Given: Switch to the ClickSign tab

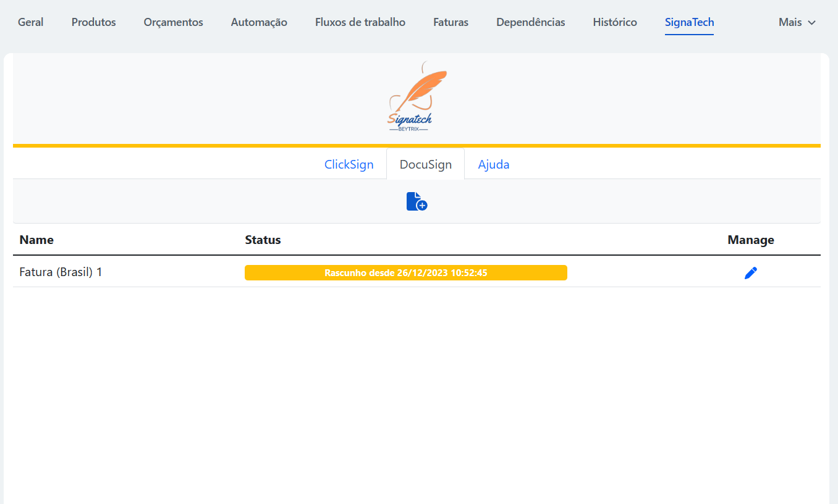Looking at the screenshot, I should [x=349, y=165].
